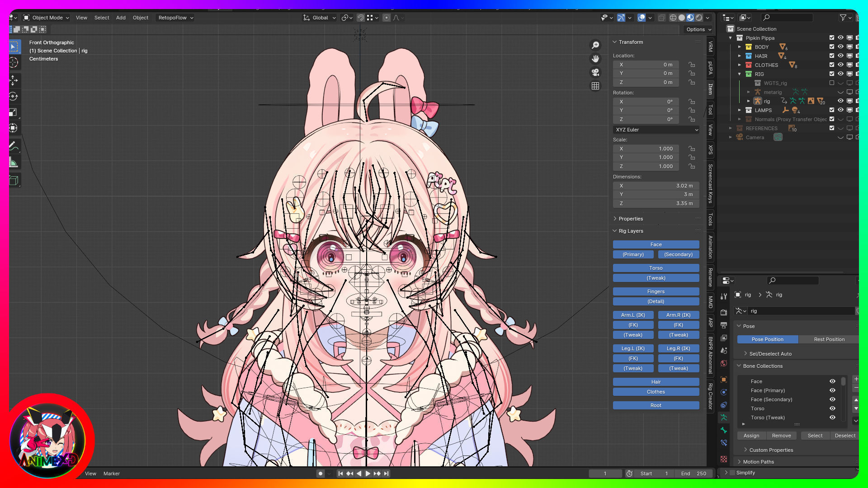Hide Face bone collection eye
Screen dimensions: 868x488
point(832,381)
